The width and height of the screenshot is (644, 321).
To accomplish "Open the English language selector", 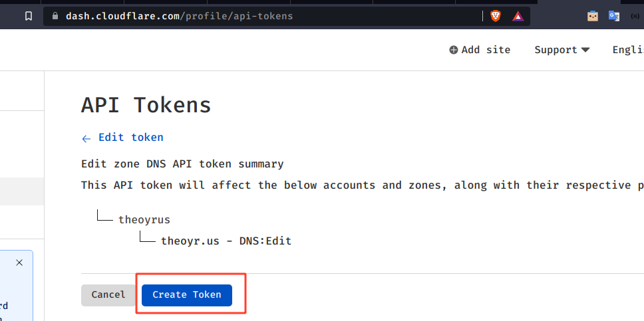I will [628, 50].
